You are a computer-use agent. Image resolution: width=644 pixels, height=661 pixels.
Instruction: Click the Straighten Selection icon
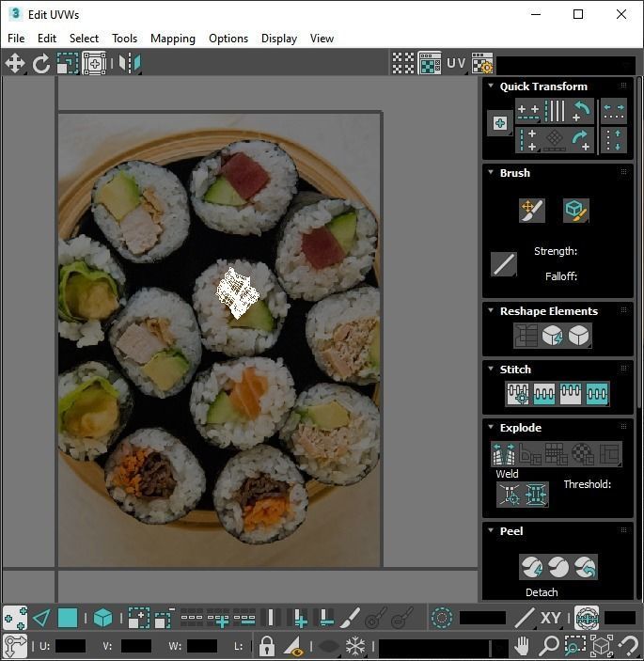[x=526, y=336]
